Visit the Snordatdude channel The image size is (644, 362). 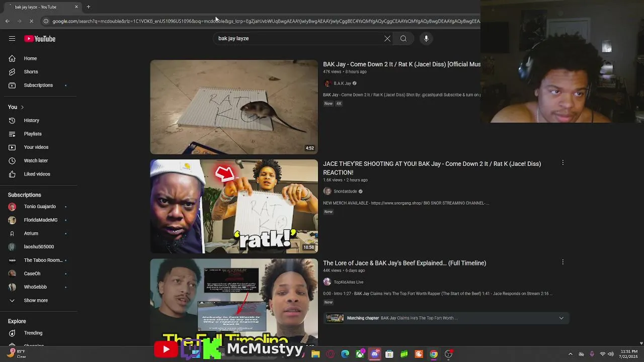[x=345, y=192]
